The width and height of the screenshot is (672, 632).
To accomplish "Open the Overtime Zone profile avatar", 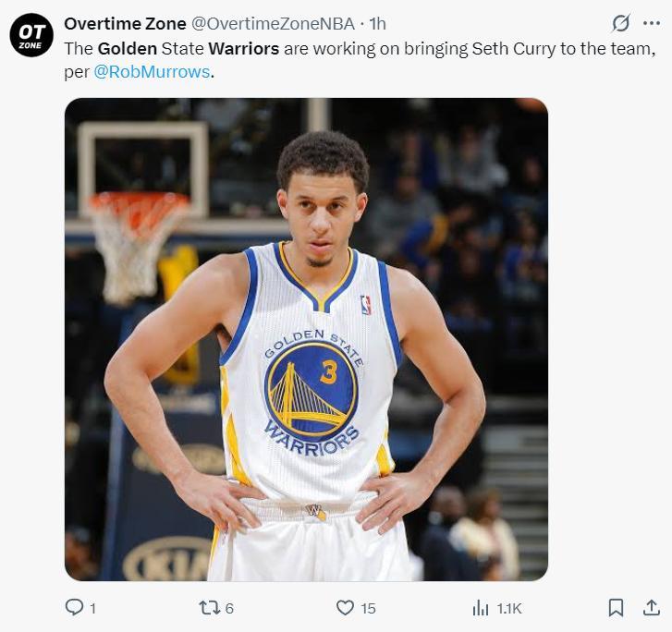I will (31, 35).
